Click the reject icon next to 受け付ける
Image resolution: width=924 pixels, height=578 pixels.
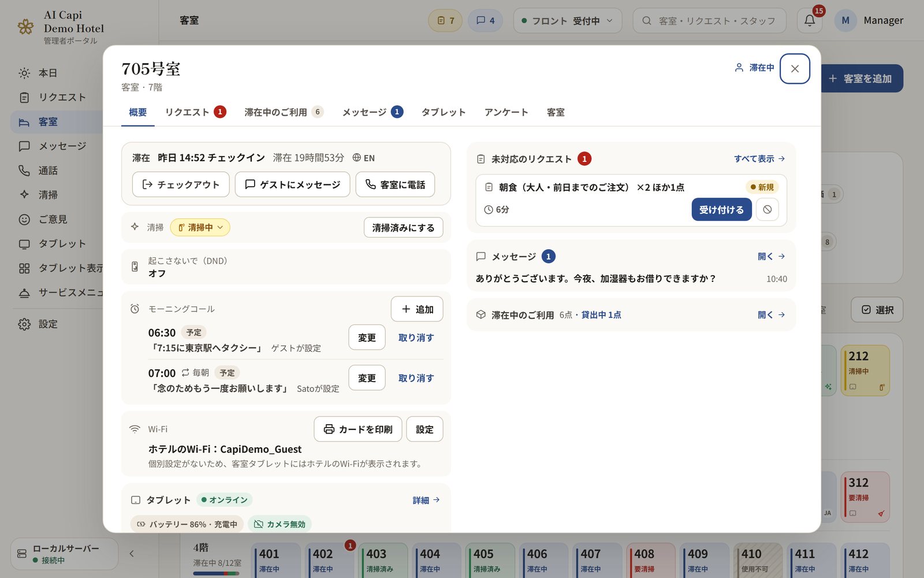[767, 209]
